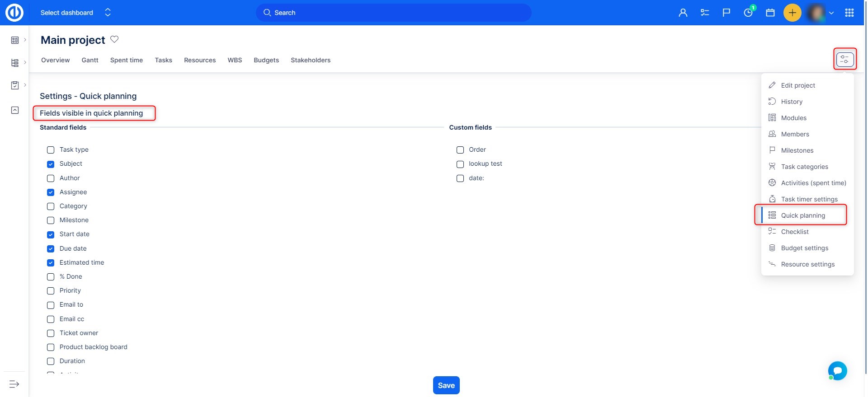Image resolution: width=868 pixels, height=397 pixels.
Task: Enable the Task type checkbox
Action: point(51,150)
